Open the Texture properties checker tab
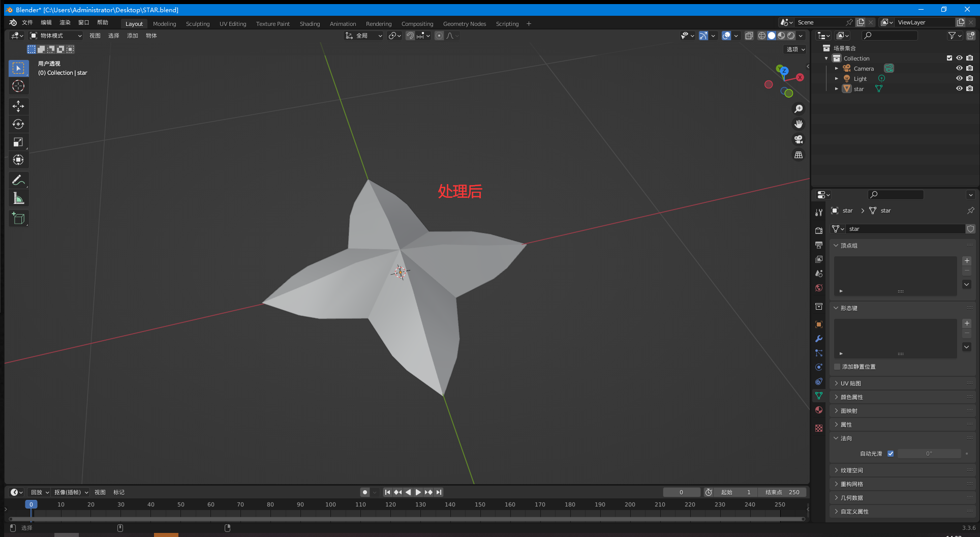This screenshot has height=537, width=980. [818, 428]
